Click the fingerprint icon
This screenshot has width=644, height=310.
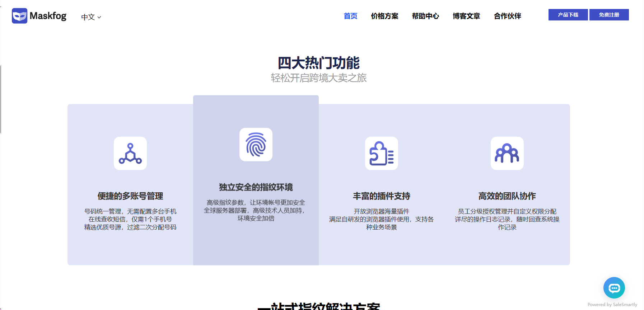tap(256, 145)
